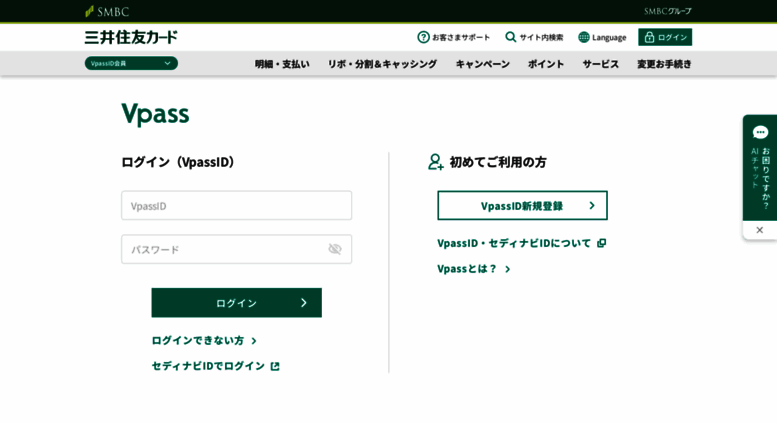Viewport: 777px width, 423px height.
Task: Open リボ・分割＆キャッシング menu
Action: [x=382, y=64]
